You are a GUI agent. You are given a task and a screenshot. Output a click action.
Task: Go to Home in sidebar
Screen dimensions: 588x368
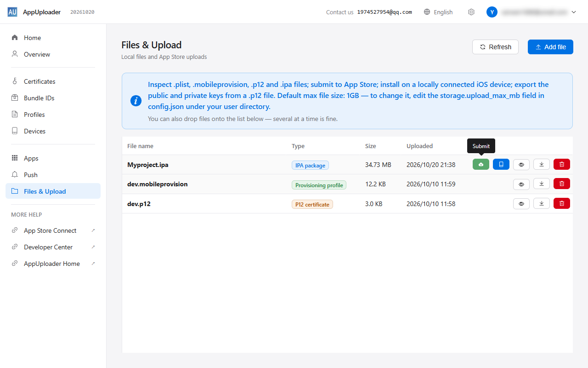pyautogui.click(x=53, y=38)
